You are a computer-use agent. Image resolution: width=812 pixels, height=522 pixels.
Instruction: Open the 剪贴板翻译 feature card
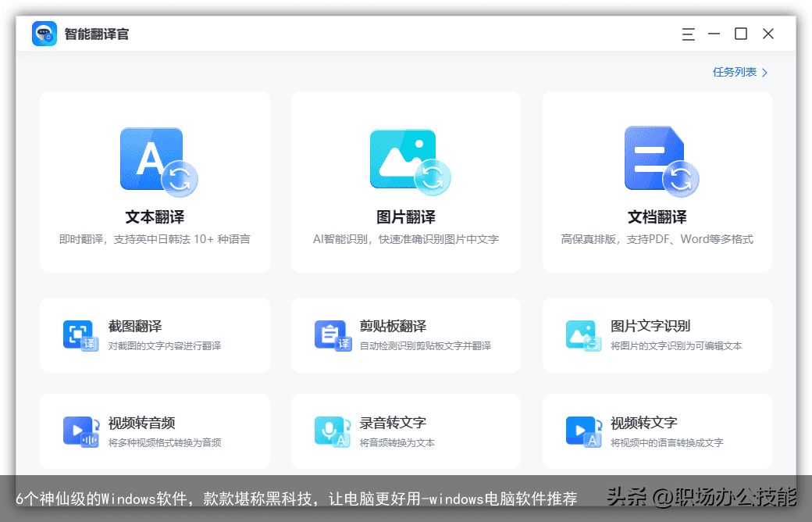(405, 335)
